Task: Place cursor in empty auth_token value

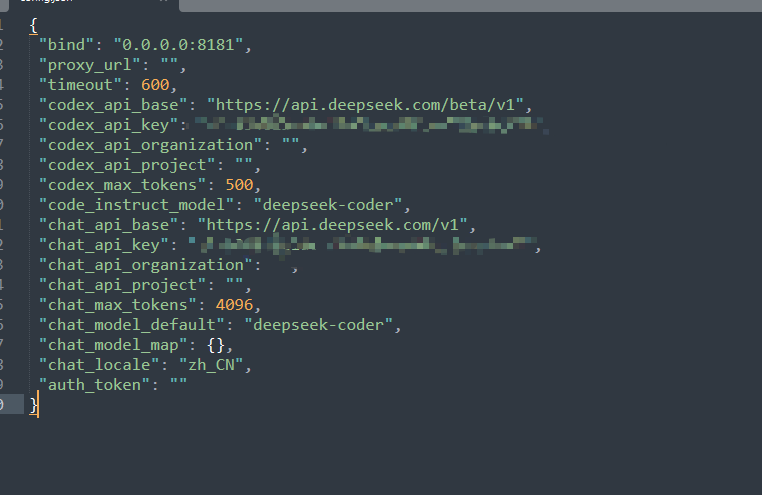Action: coord(179,385)
